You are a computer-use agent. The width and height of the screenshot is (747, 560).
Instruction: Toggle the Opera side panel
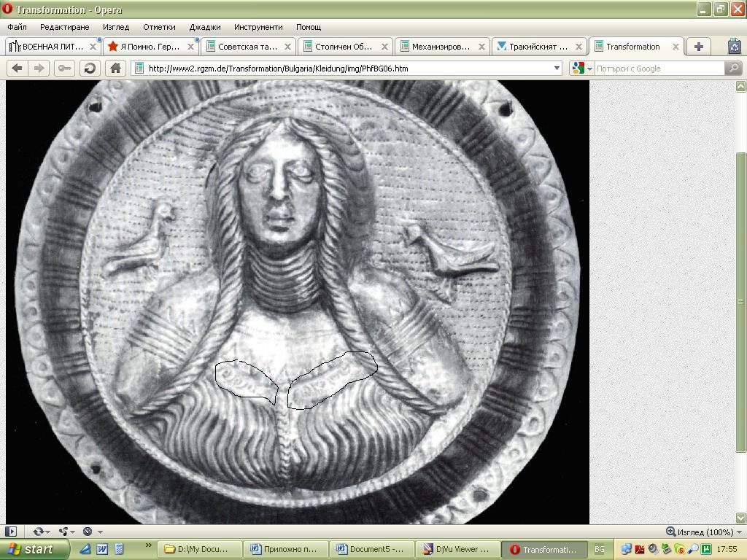coord(11,532)
